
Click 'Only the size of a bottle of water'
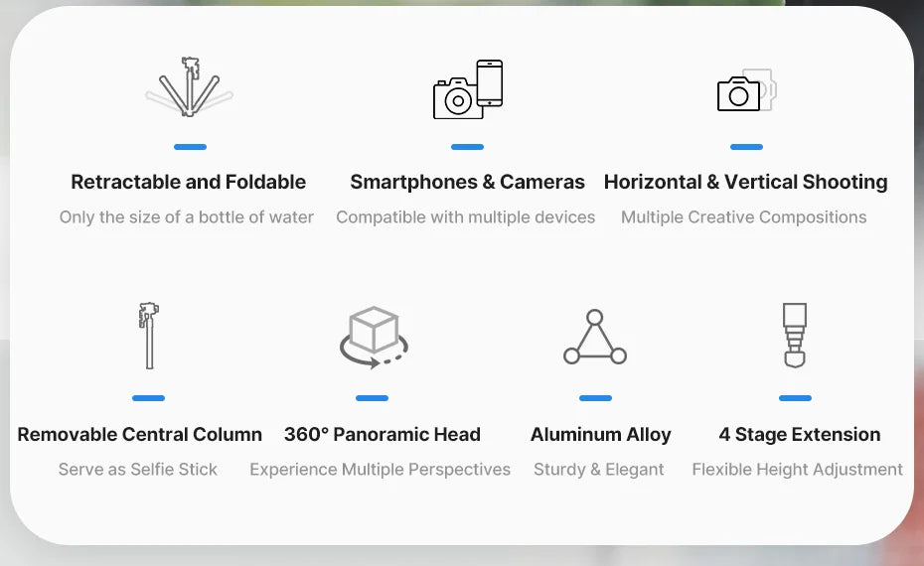[187, 216]
